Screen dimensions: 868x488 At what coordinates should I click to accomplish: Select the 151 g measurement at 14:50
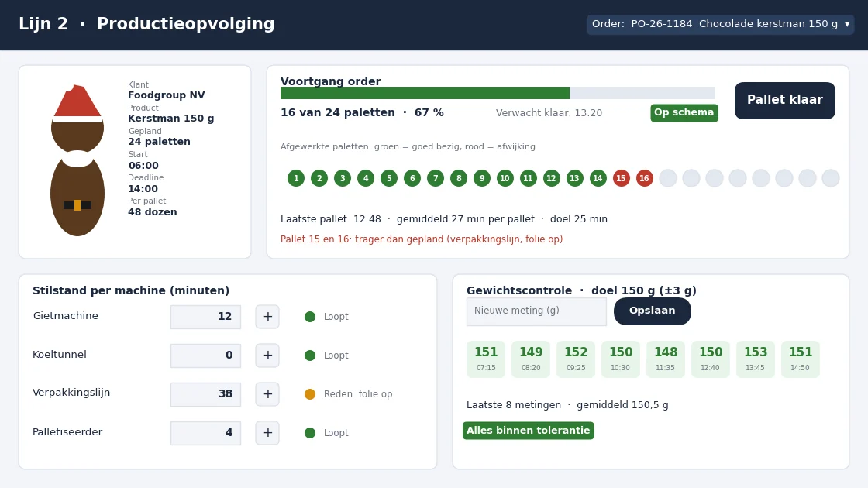(x=801, y=359)
